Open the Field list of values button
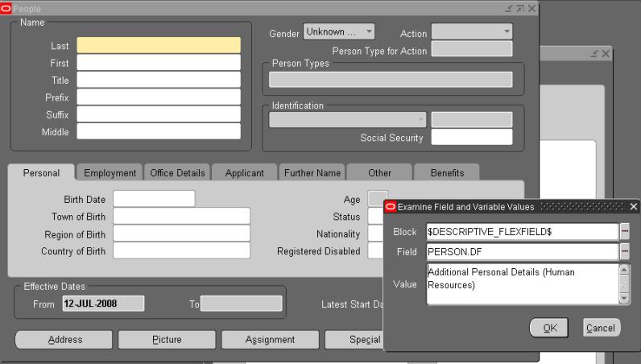 point(625,251)
